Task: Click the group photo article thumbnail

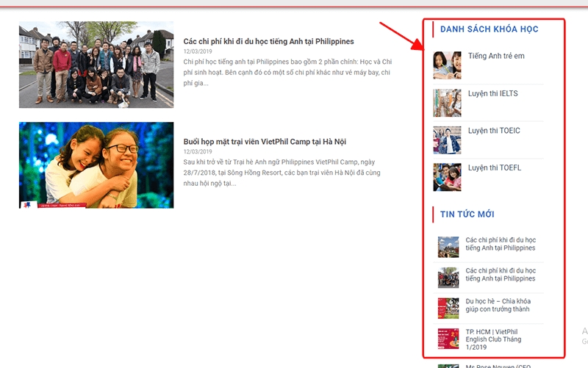Action: click(x=96, y=65)
